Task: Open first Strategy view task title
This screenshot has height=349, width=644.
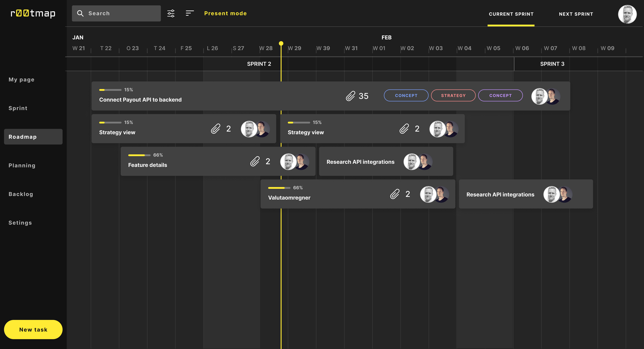Action: 117,132
